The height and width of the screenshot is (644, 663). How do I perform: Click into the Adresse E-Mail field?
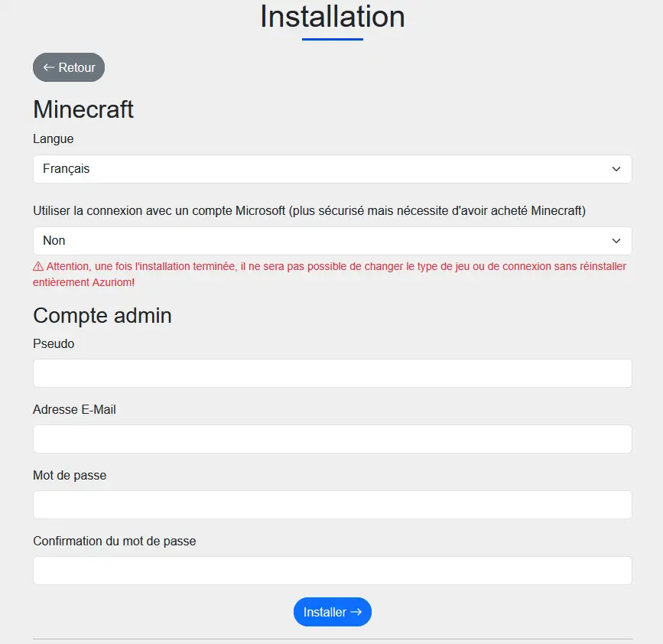[x=332, y=439]
